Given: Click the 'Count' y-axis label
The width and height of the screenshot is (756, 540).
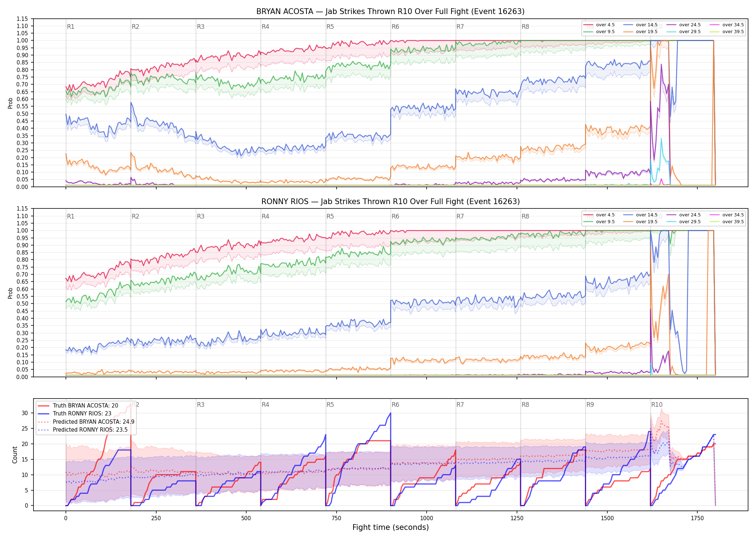Looking at the screenshot, I should pos(15,455).
